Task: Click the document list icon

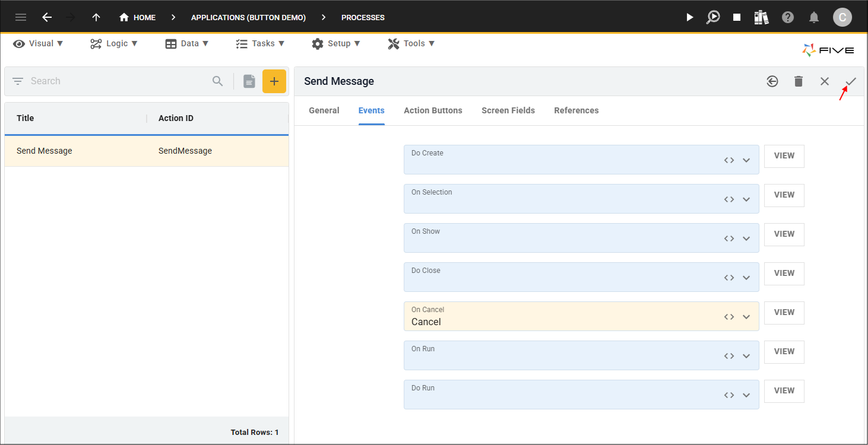Action: click(249, 81)
